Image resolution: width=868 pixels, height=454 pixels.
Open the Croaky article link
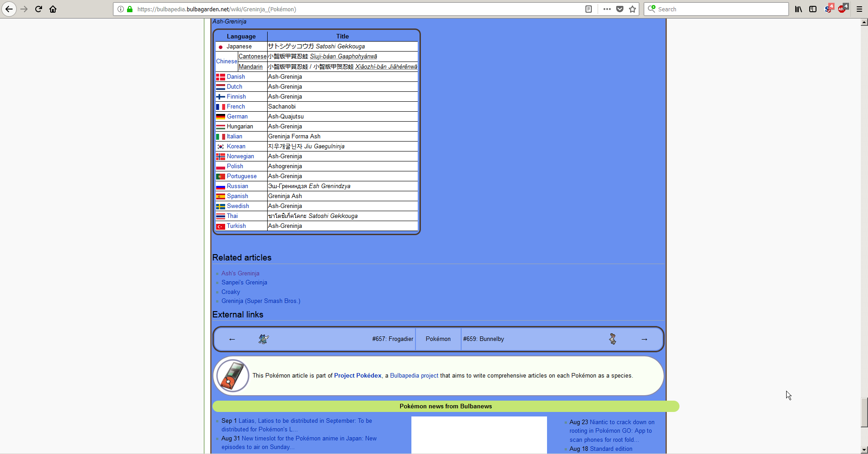(x=231, y=292)
